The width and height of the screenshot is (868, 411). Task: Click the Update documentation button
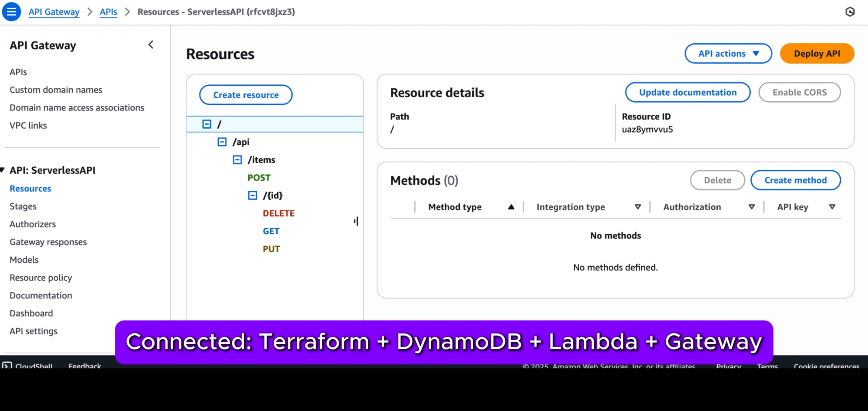pos(687,92)
